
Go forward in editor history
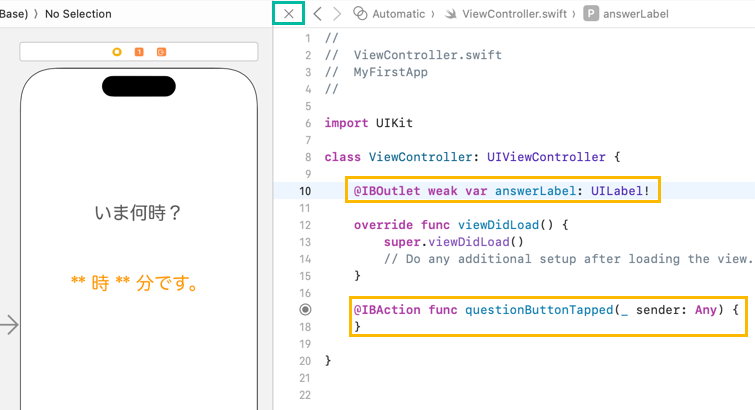click(x=337, y=14)
